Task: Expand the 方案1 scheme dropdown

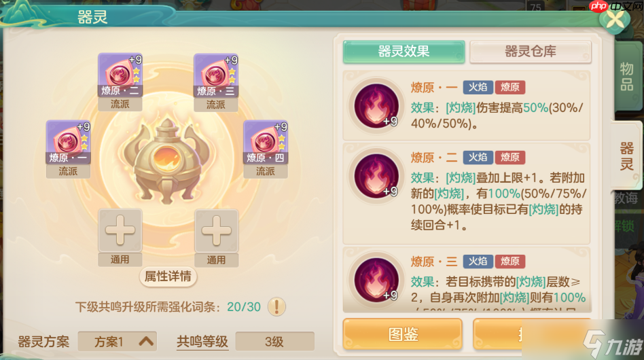Action: [118, 342]
